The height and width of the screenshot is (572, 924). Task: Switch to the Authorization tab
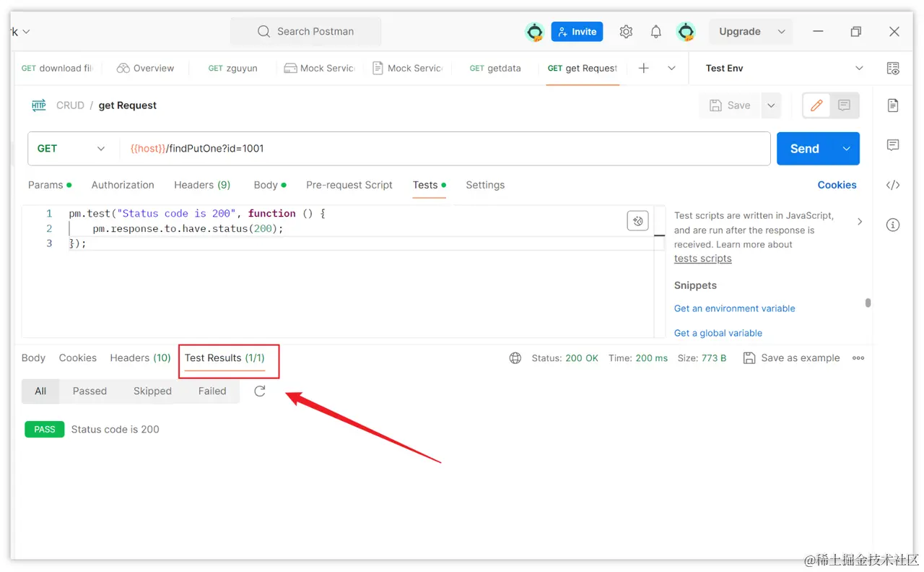point(123,185)
